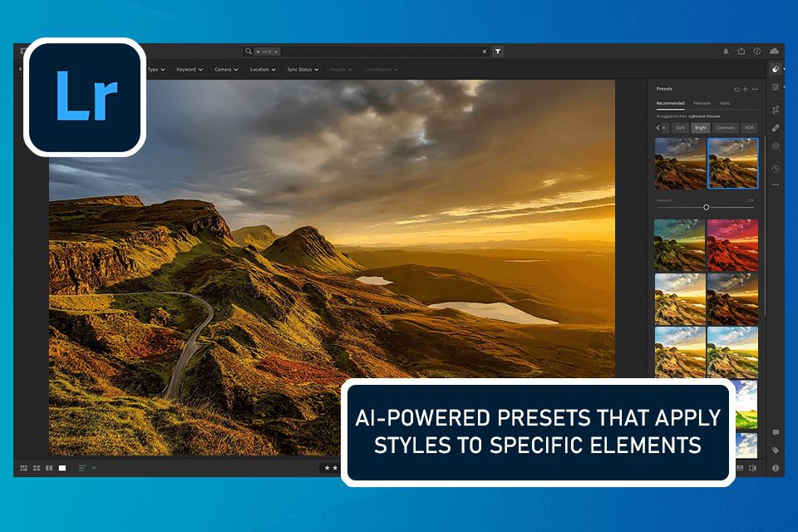The width and height of the screenshot is (798, 532).
Task: Clear the search field with X
Action: [x=485, y=52]
